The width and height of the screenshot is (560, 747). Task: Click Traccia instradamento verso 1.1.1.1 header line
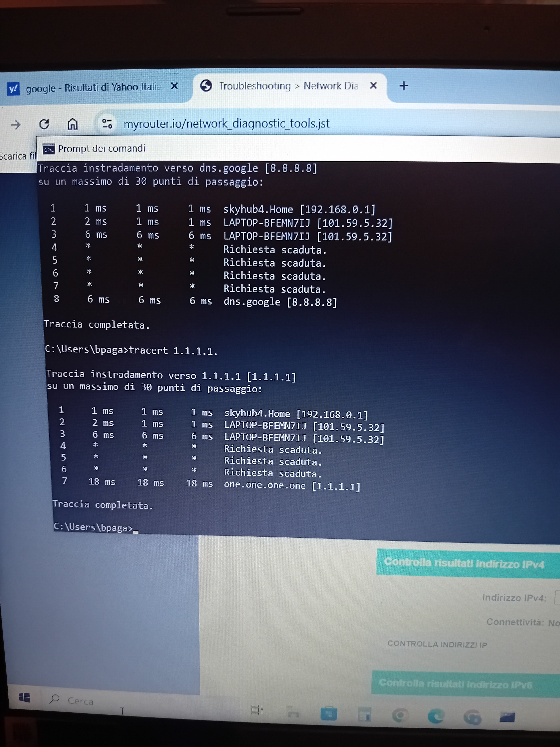point(171,375)
